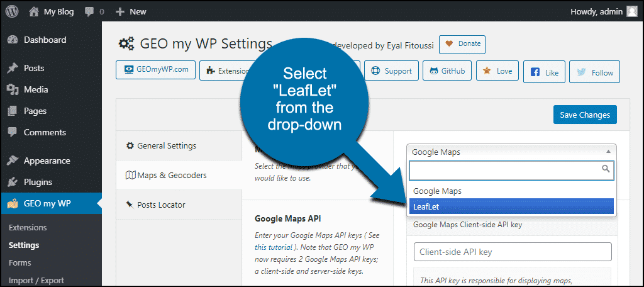644x287 pixels.
Task: Click the gear icon beside General Settings
Action: point(130,145)
